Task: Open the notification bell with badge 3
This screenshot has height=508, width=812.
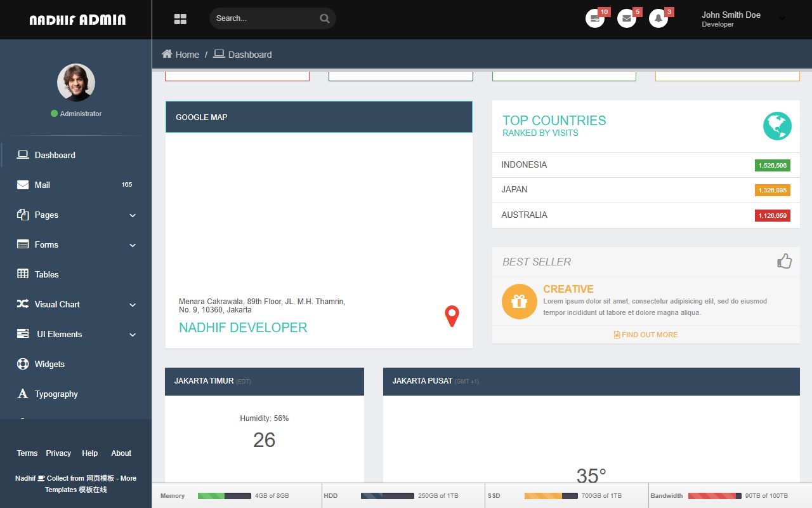Action: click(x=658, y=18)
